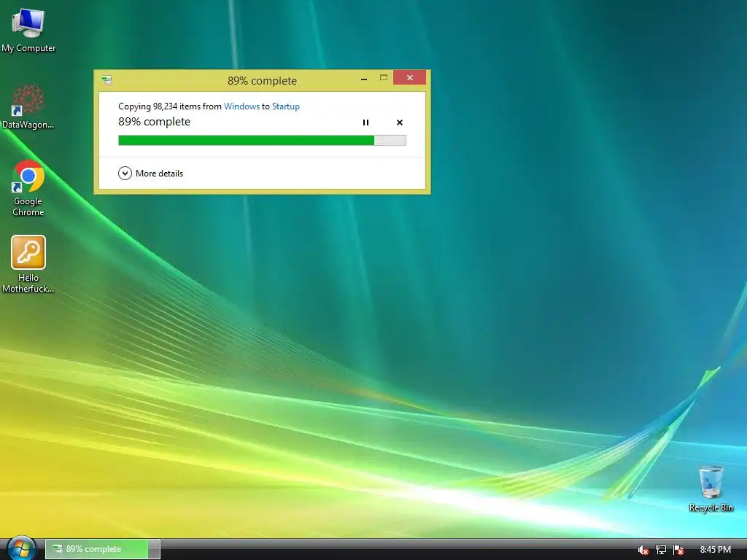Screen dimensions: 747x560
Task: Click the "89% complete" status text in dialog
Action: pos(155,122)
